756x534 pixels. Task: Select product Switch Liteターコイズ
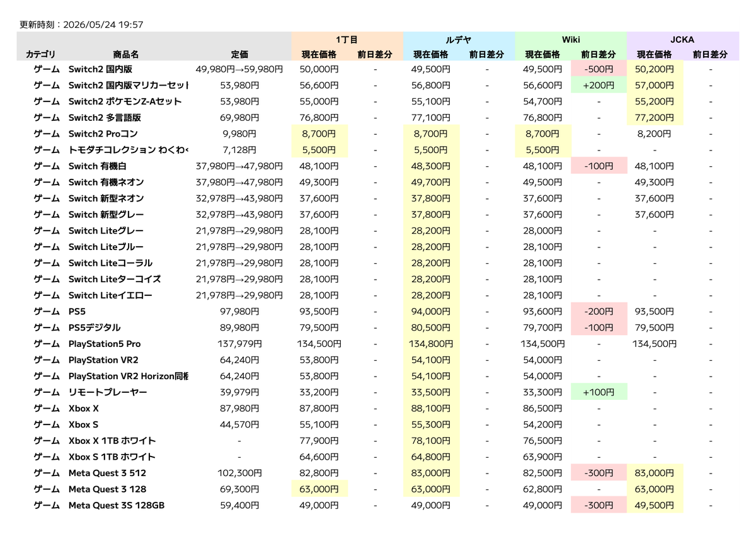[x=115, y=279]
